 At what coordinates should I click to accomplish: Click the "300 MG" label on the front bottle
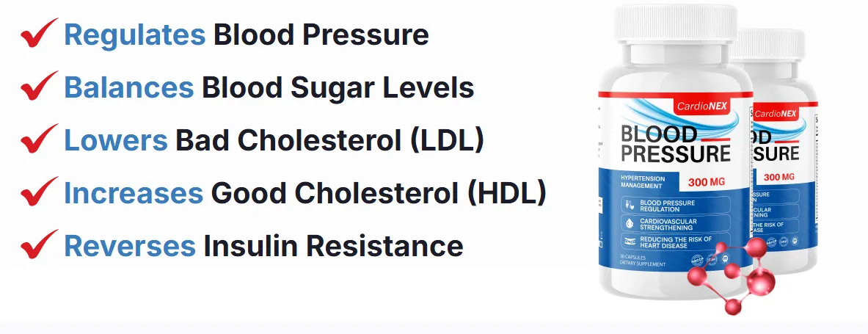[707, 180]
